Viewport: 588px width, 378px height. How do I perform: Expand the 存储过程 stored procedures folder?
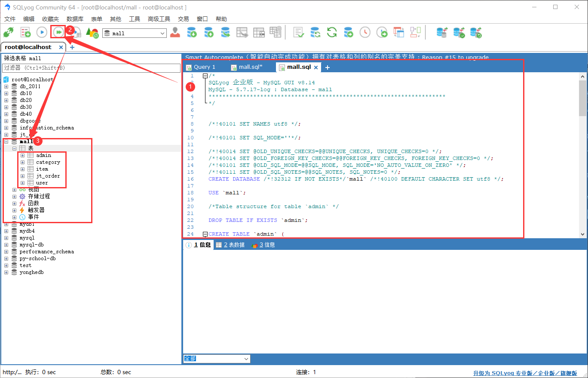pyautogui.click(x=14, y=197)
